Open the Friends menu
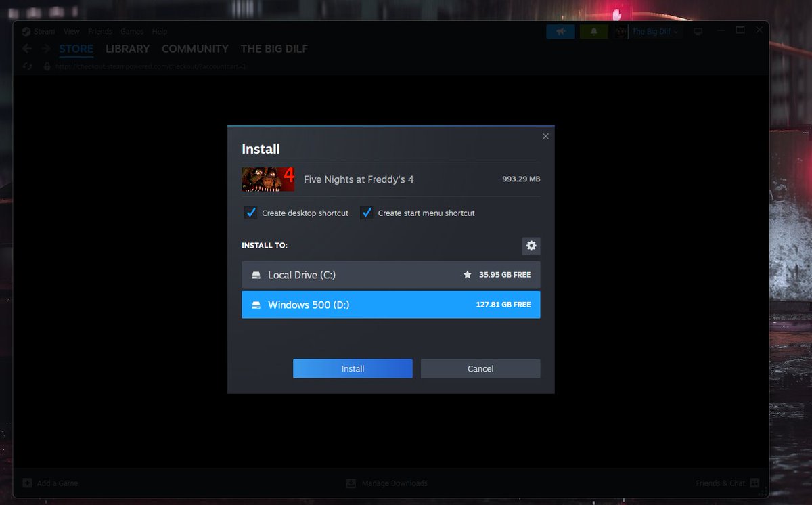Image resolution: width=812 pixels, height=505 pixels. pos(100,31)
